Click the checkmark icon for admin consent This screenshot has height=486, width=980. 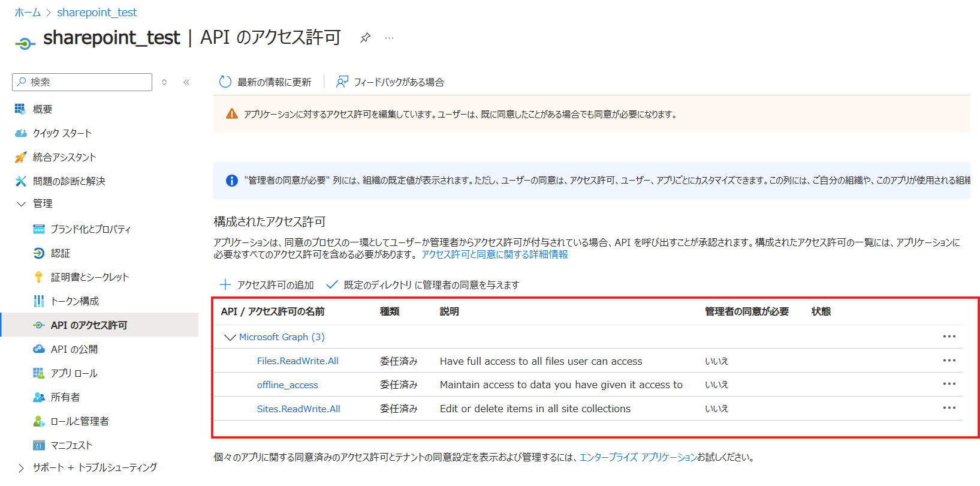click(332, 284)
